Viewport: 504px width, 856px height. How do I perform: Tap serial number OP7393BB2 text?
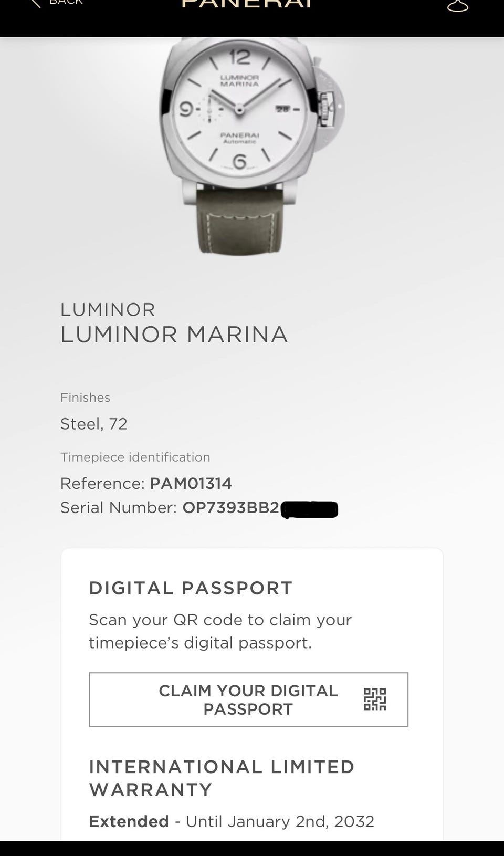[230, 508]
